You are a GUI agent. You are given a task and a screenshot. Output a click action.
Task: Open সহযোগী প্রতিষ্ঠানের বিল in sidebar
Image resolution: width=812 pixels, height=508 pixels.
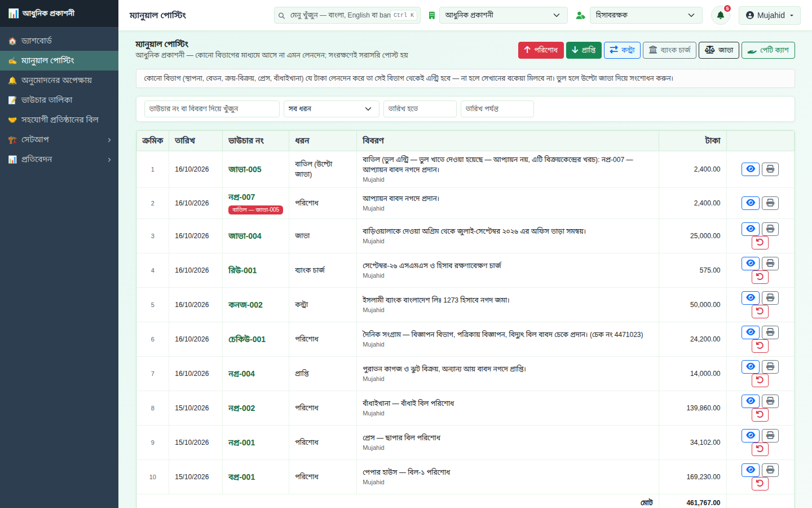pos(59,120)
